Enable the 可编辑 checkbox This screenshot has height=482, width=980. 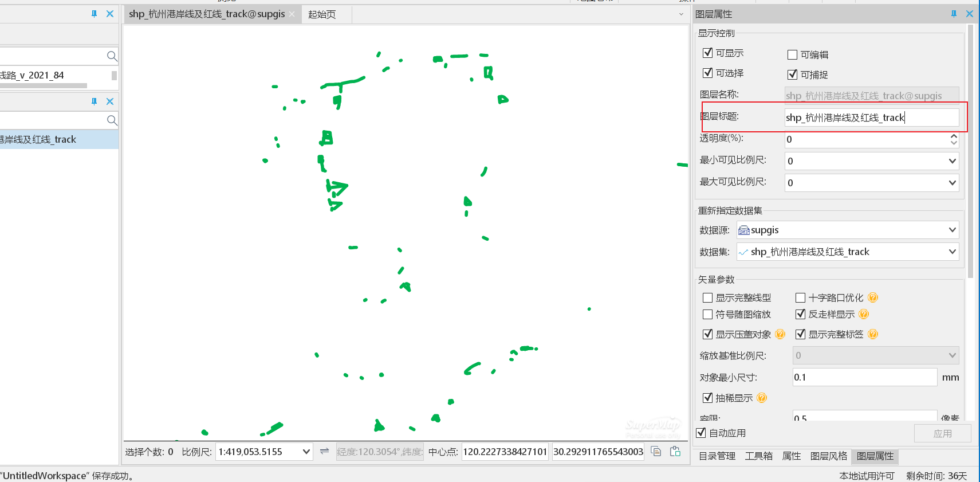click(x=793, y=55)
